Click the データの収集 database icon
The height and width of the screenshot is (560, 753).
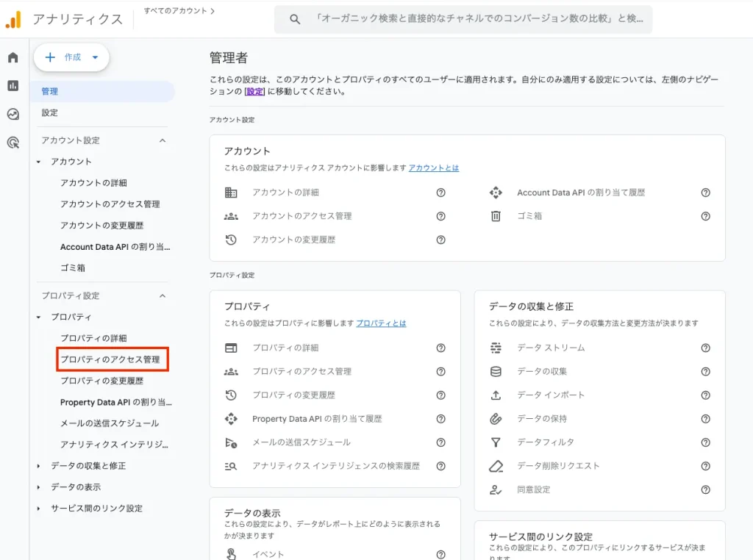(x=496, y=371)
